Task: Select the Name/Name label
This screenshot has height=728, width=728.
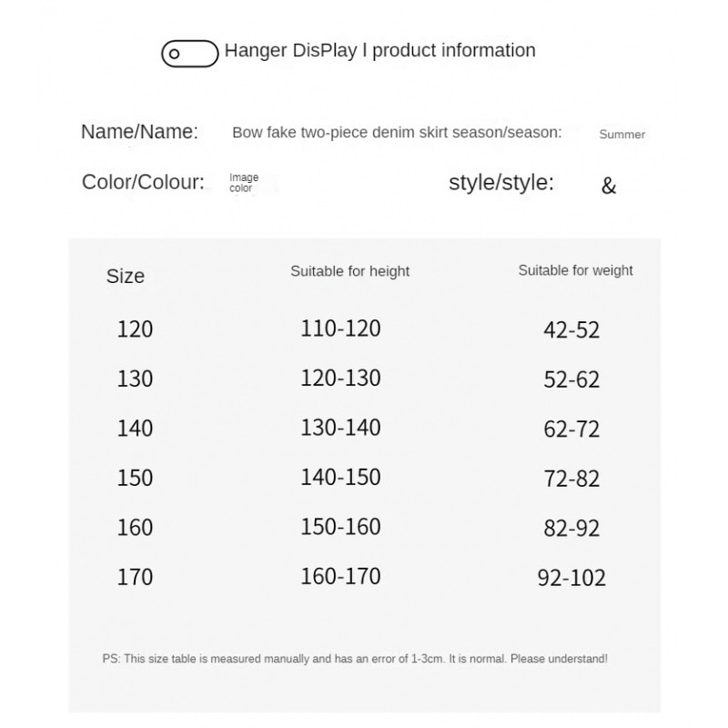Action: pyautogui.click(x=139, y=132)
